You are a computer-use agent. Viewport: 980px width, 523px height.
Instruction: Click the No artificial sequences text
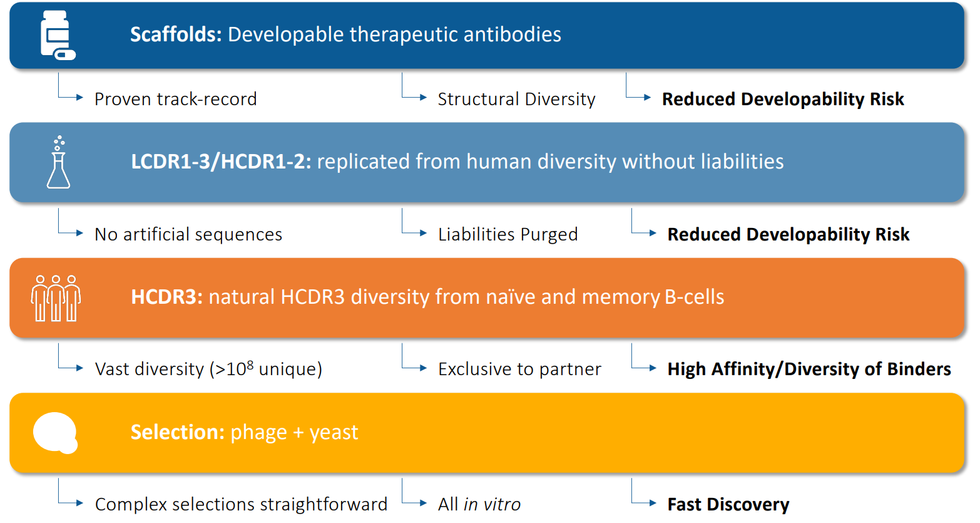(188, 234)
